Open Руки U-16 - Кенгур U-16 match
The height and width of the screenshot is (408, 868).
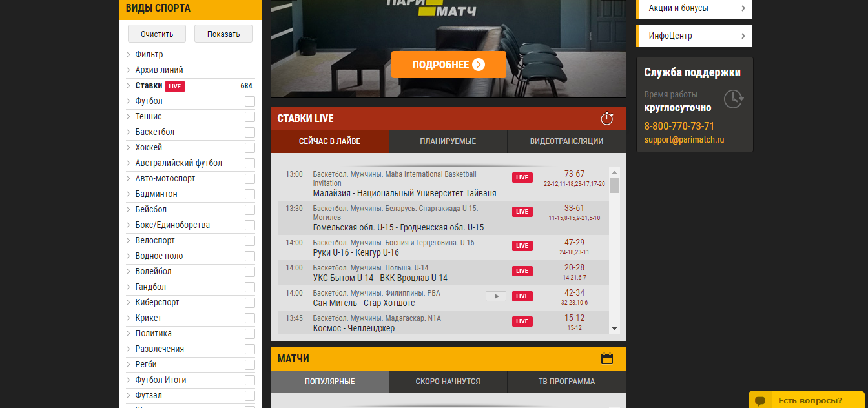tap(356, 253)
